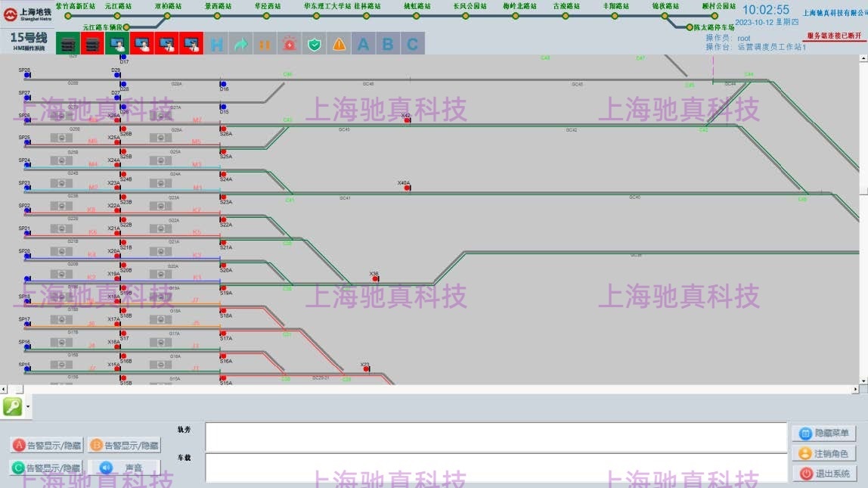Open dropdown arrow beside green key icon

coord(28,406)
